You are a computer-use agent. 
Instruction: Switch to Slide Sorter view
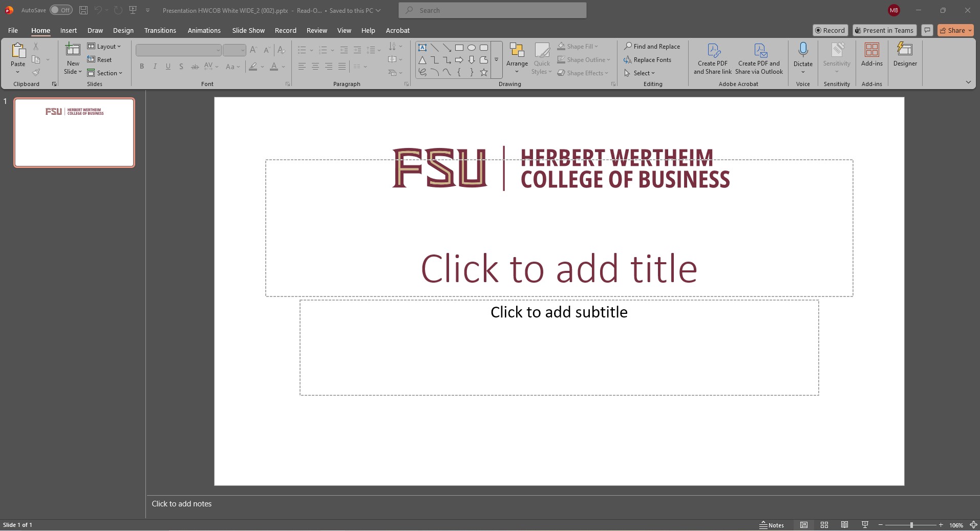pyautogui.click(x=824, y=525)
